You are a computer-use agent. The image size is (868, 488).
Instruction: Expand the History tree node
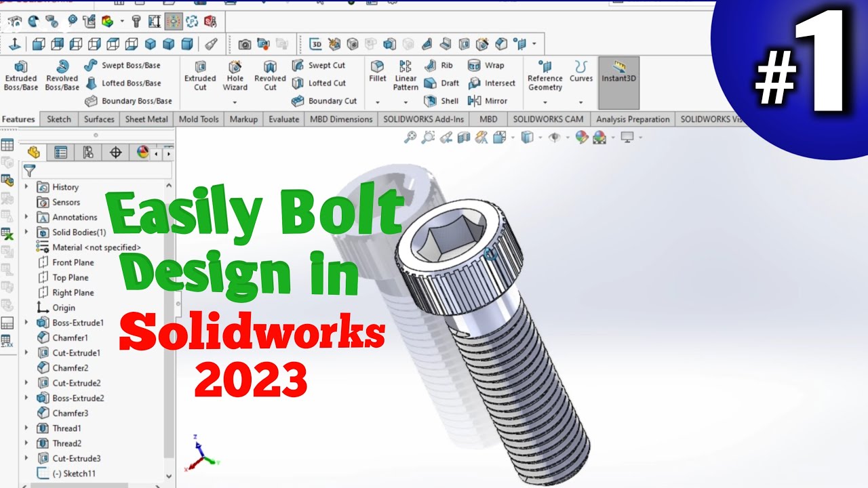click(x=26, y=187)
